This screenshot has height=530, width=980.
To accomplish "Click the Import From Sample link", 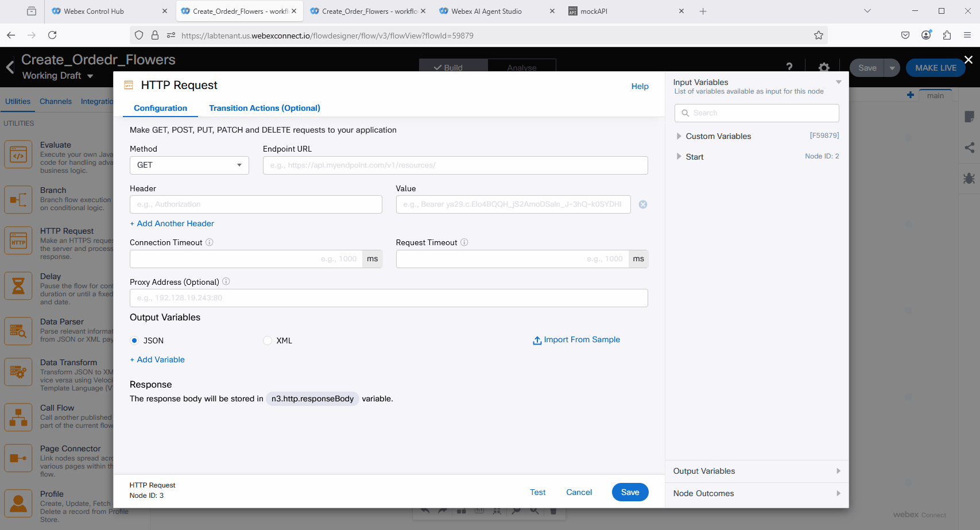I will [x=576, y=340].
